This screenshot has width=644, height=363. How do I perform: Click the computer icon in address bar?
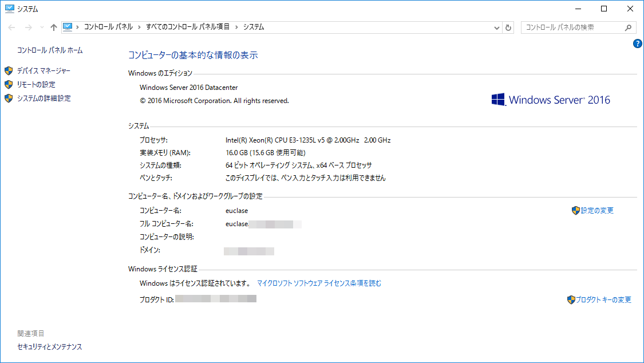coord(68,27)
